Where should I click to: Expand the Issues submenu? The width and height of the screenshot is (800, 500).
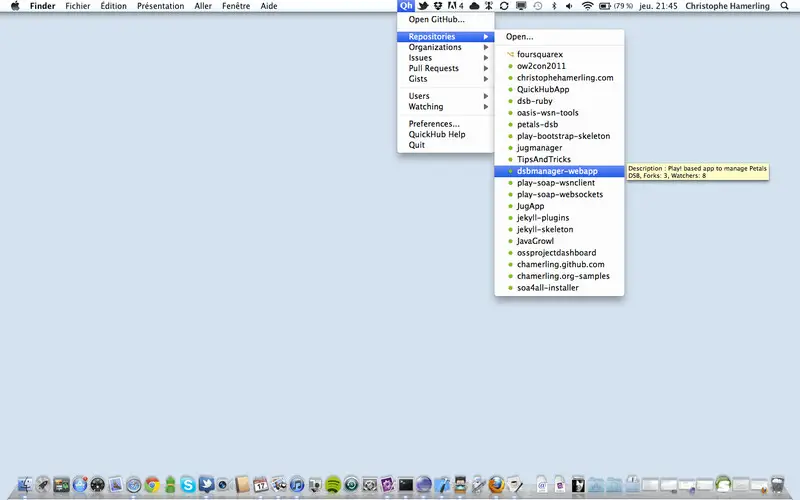point(445,58)
